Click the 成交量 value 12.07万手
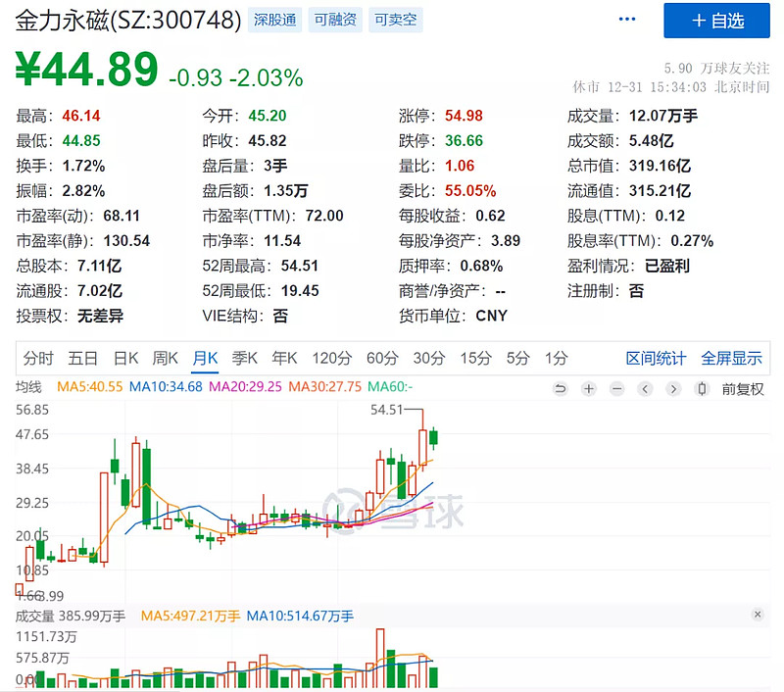Image resolution: width=784 pixels, height=692 pixels. click(x=663, y=116)
